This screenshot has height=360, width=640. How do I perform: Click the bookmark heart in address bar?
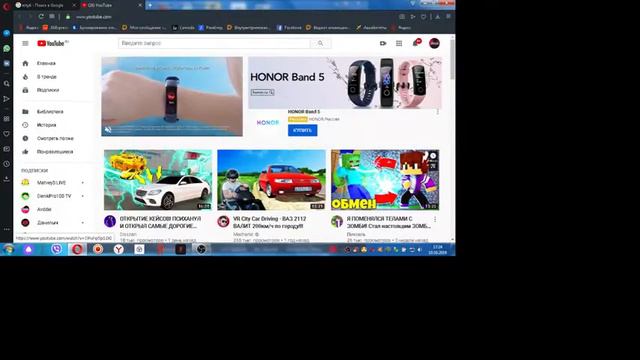424,17
